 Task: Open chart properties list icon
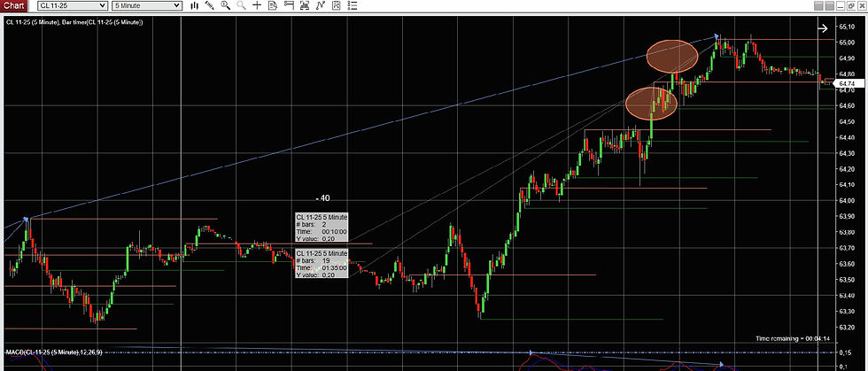tap(353, 5)
